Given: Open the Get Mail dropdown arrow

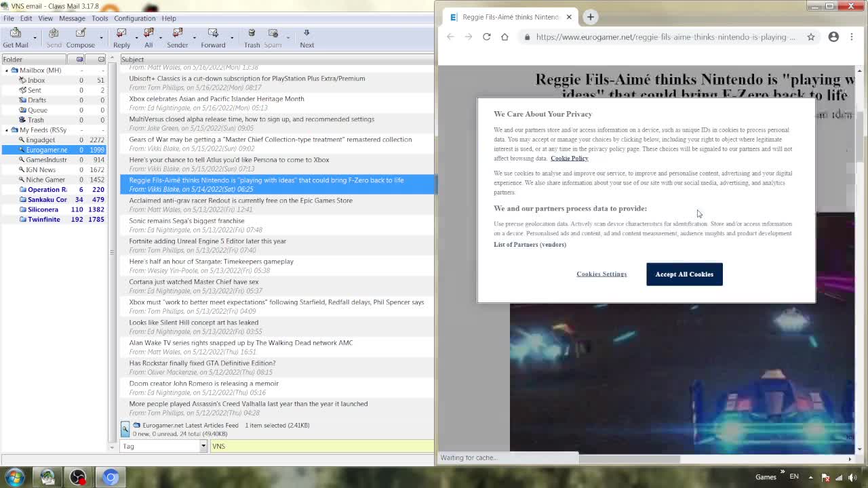Looking at the screenshot, I should point(35,38).
